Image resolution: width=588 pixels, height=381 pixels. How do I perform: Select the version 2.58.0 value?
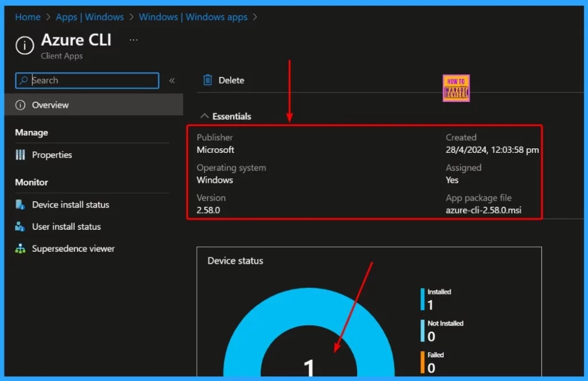coord(208,210)
